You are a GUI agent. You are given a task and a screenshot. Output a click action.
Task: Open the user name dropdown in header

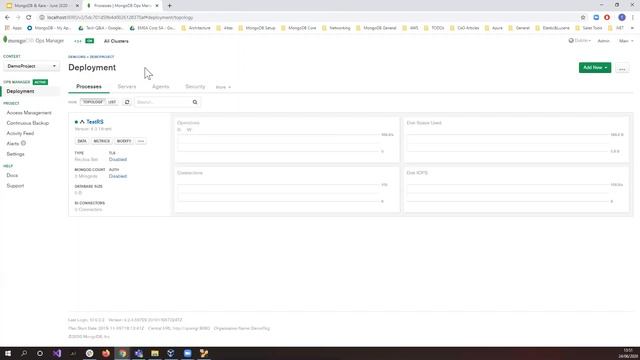(626, 41)
